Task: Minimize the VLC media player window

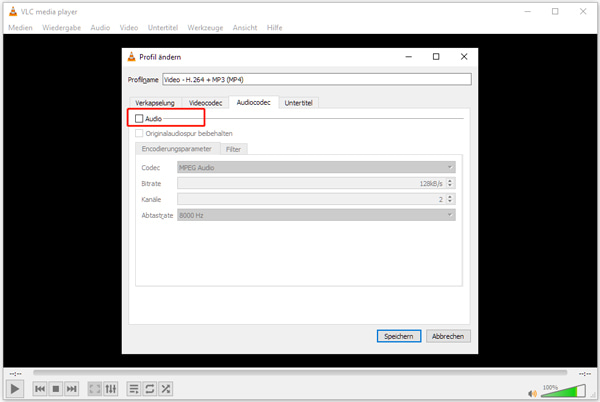Action: (x=527, y=11)
